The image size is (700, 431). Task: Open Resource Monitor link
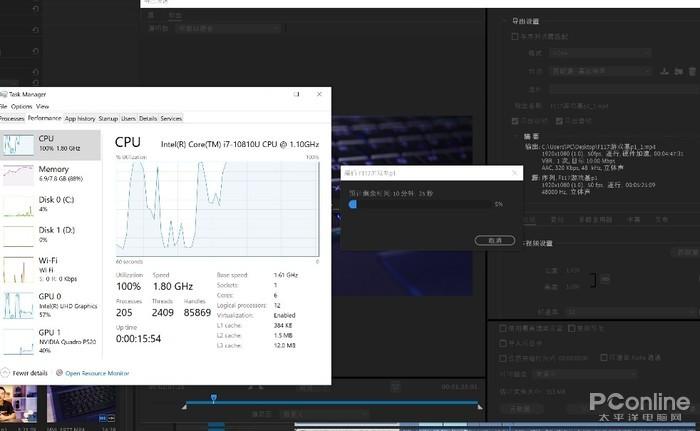tap(97, 373)
